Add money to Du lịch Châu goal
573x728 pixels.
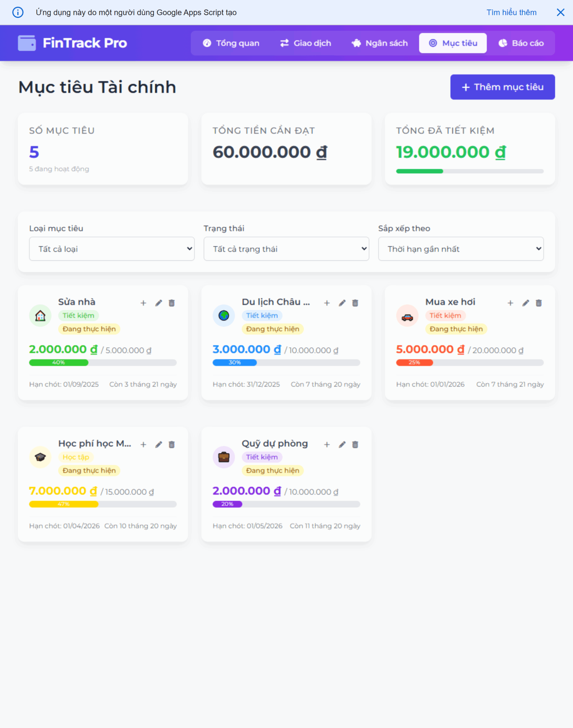327,303
